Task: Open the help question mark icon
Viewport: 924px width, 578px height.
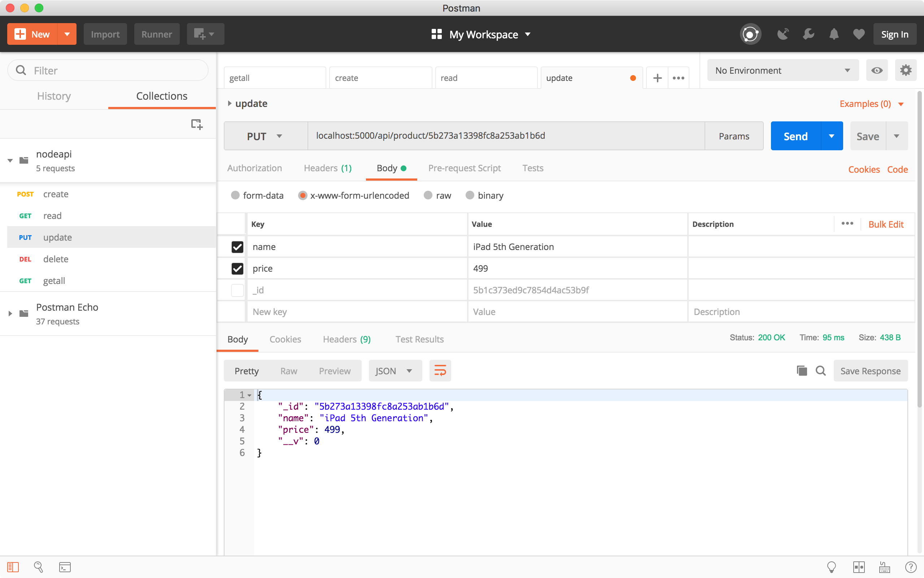Action: coord(911,567)
